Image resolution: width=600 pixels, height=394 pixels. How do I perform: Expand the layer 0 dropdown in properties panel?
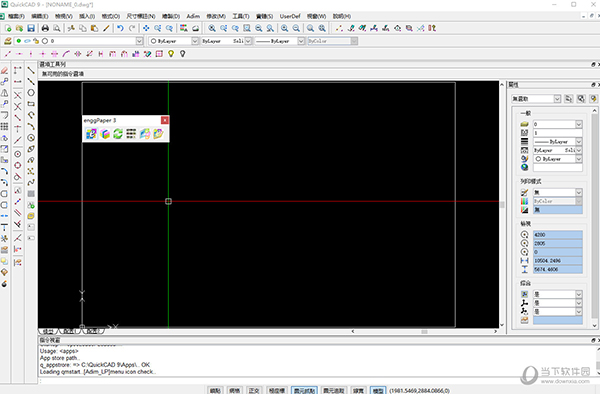click(x=579, y=124)
